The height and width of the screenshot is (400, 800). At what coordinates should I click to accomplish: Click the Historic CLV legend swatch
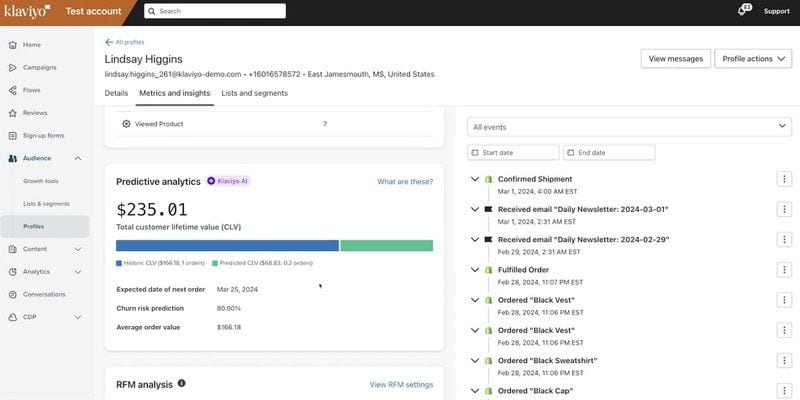point(119,263)
